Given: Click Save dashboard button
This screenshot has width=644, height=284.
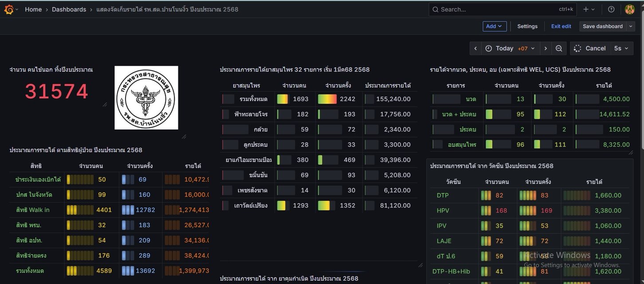Looking at the screenshot, I should (602, 26).
